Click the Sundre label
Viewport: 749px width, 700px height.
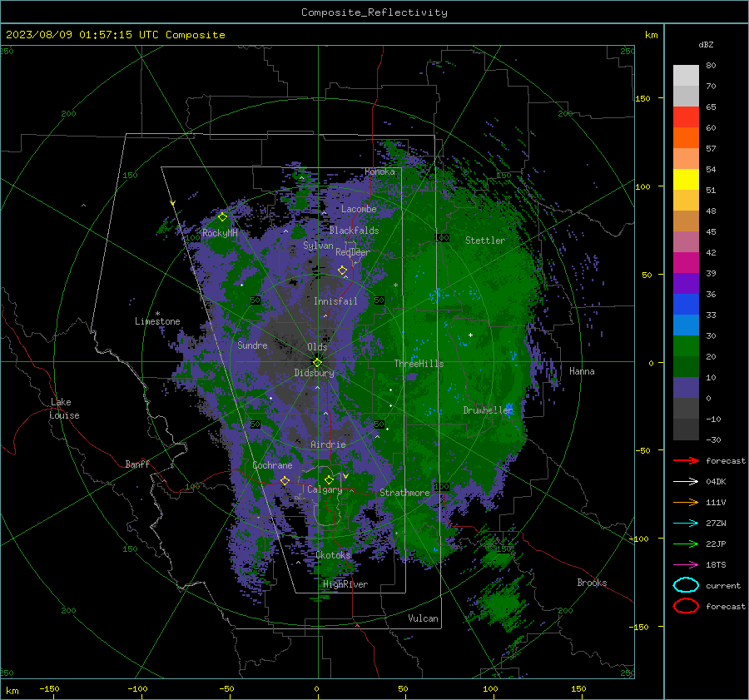pyautogui.click(x=252, y=345)
